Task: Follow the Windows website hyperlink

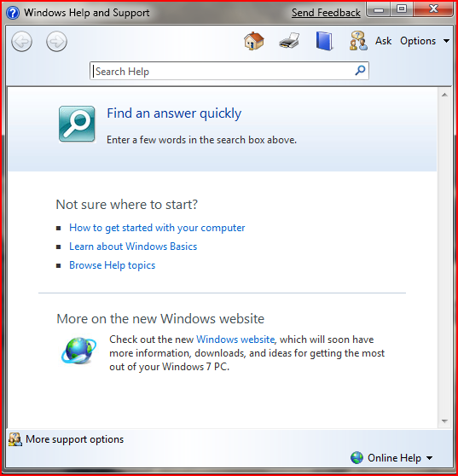Action: click(235, 340)
